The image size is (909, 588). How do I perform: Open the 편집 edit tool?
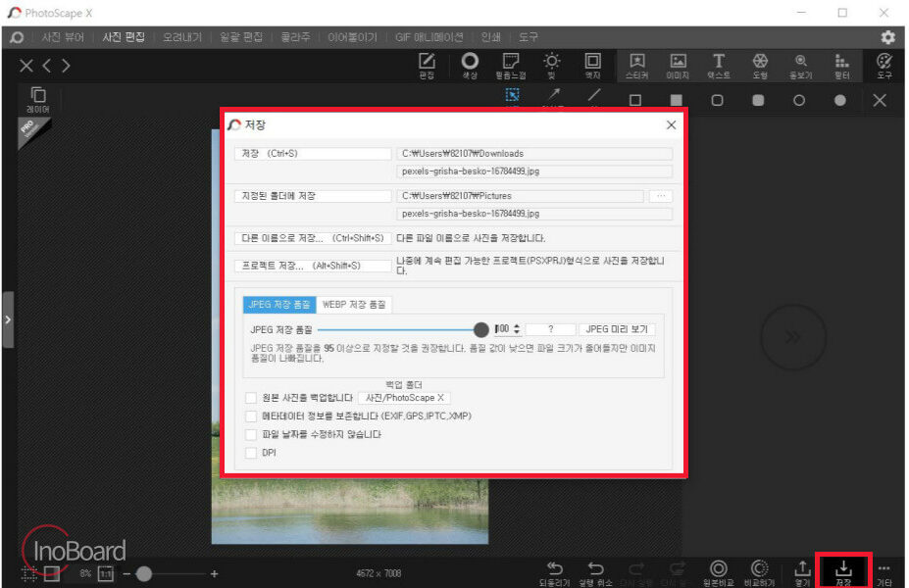(x=427, y=66)
